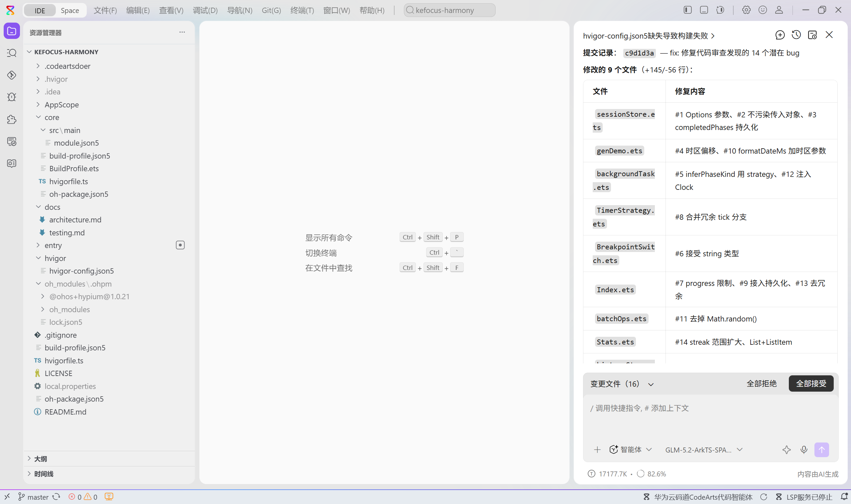
Task: Open the 终端(T) menu
Action: click(x=302, y=10)
